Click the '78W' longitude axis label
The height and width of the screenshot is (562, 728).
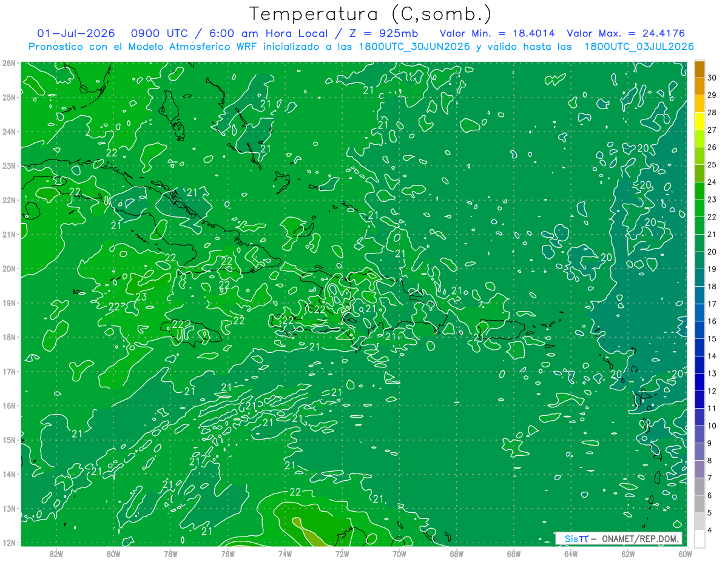(170, 554)
